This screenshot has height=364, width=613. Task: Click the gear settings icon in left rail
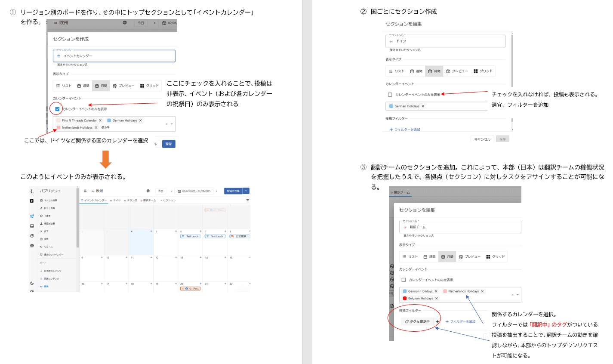[32, 246]
